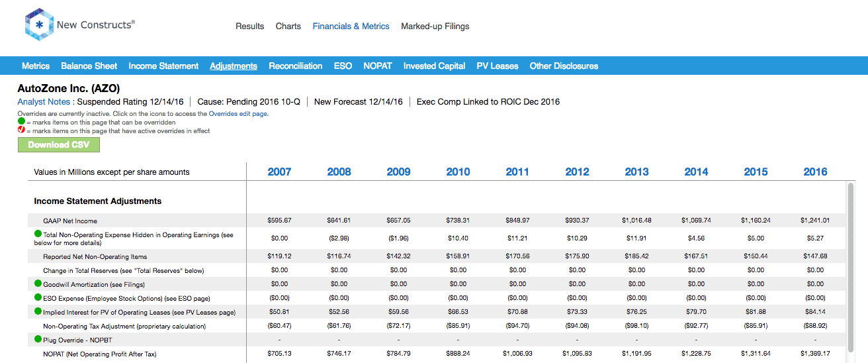Click the 2015 column year header

tap(756, 172)
